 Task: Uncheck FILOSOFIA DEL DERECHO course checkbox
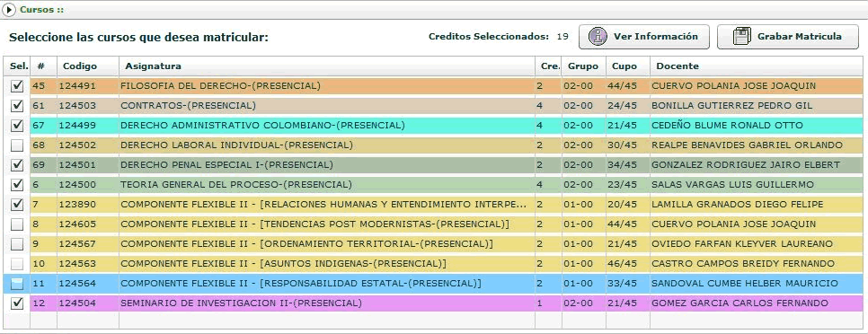pos(17,85)
